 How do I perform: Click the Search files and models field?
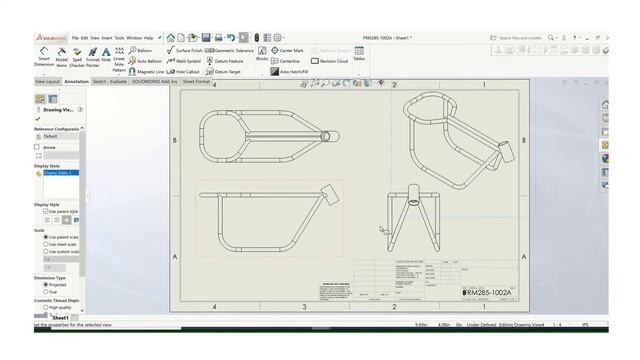pos(520,38)
